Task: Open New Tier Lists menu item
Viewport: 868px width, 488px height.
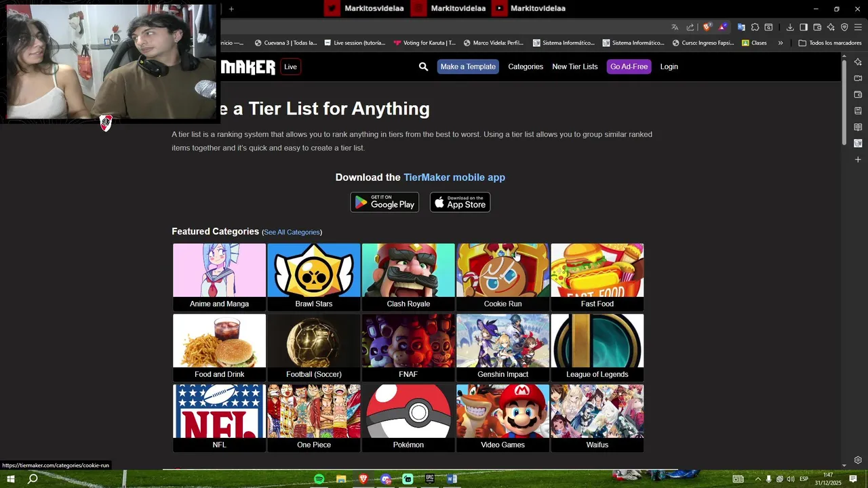Action: pyautogui.click(x=575, y=66)
